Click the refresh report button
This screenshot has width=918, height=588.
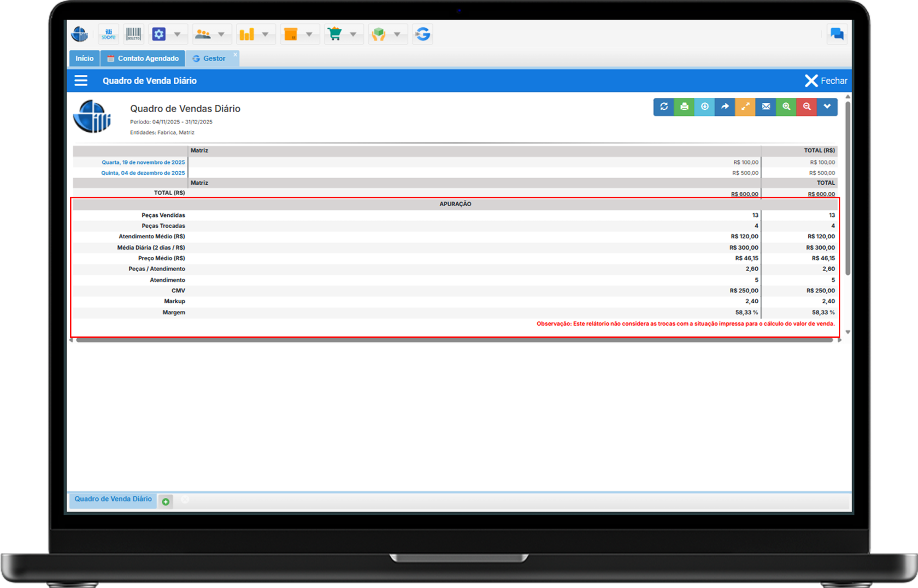coord(664,107)
